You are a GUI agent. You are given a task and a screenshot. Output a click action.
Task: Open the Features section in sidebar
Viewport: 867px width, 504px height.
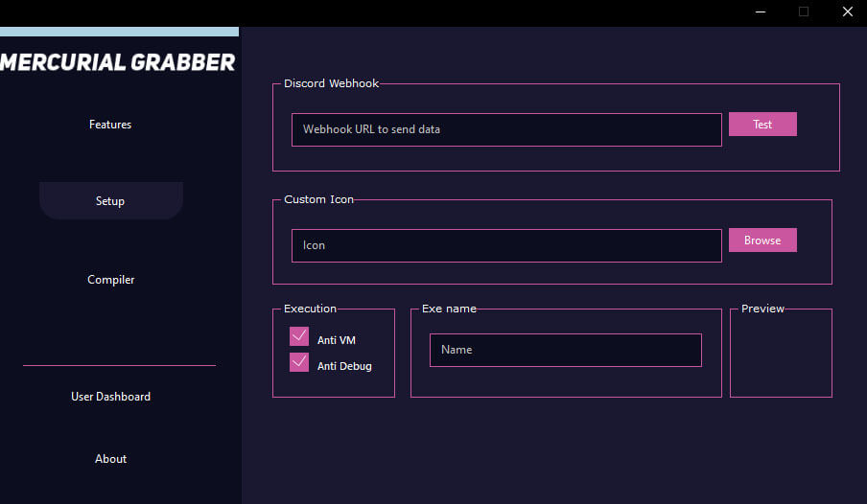[x=110, y=125]
